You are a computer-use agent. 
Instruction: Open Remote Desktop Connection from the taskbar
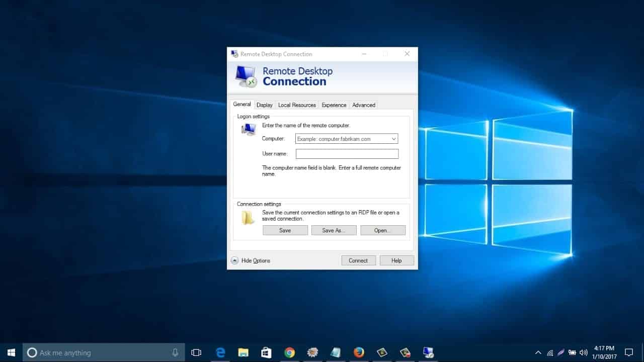428,352
